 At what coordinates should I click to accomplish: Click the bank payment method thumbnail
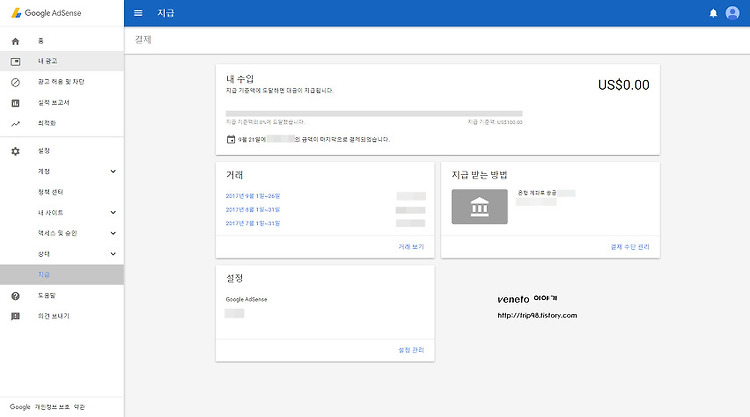click(479, 207)
